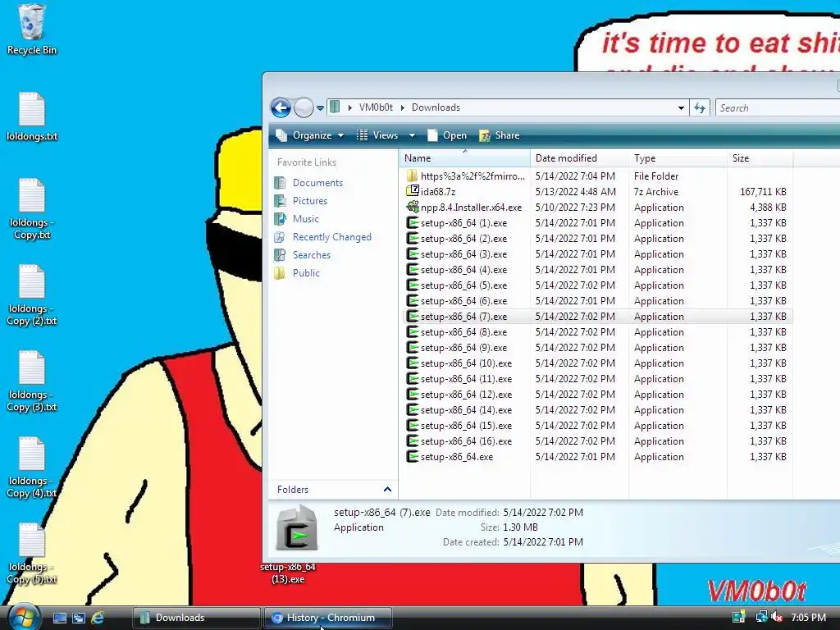840x630 pixels.
Task: Select setup-x86_64 (1).exe file icon
Action: pyautogui.click(x=412, y=222)
